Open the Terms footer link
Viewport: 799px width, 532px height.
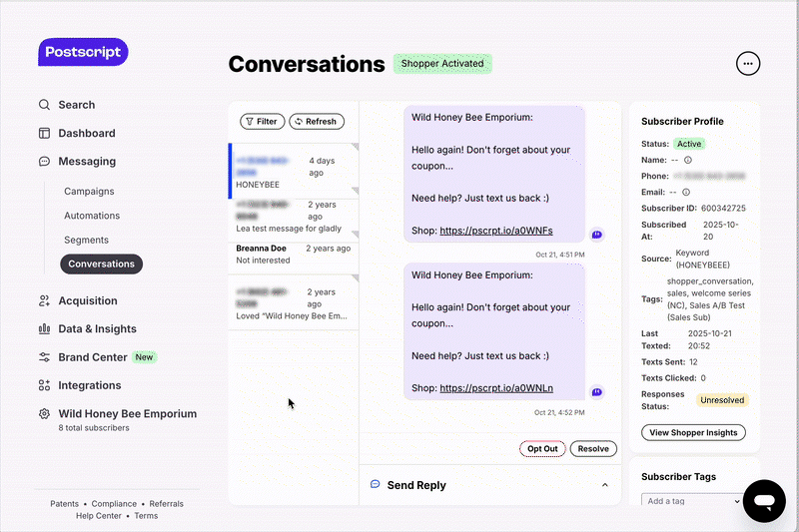[x=146, y=516]
